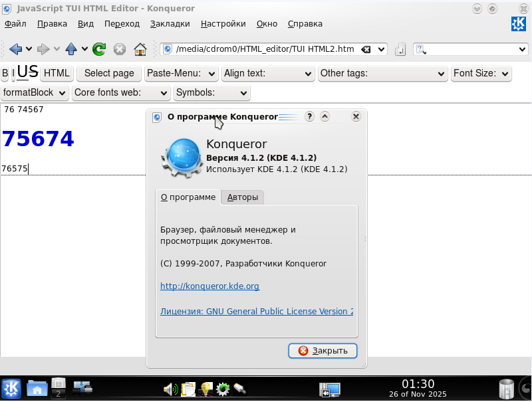The image size is (532, 402).
Task: Open the Правка menu
Action: click(52, 24)
